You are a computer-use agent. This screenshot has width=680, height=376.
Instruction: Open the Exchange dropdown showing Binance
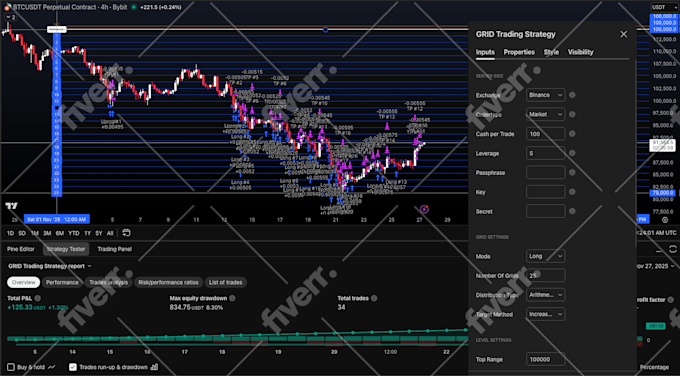pyautogui.click(x=546, y=95)
